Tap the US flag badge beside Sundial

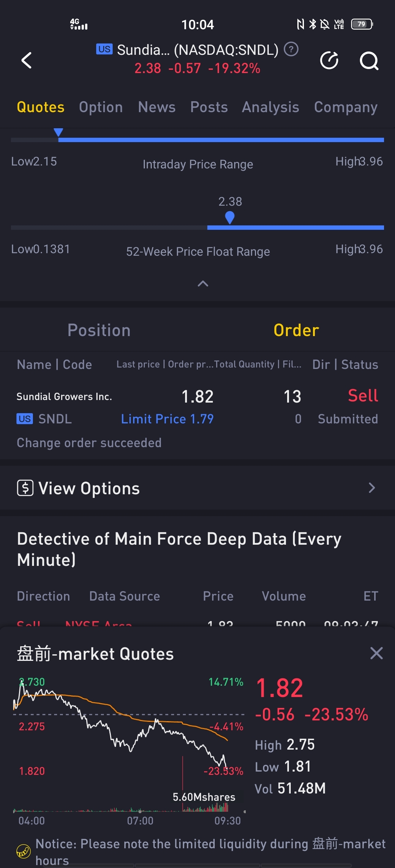point(104,49)
